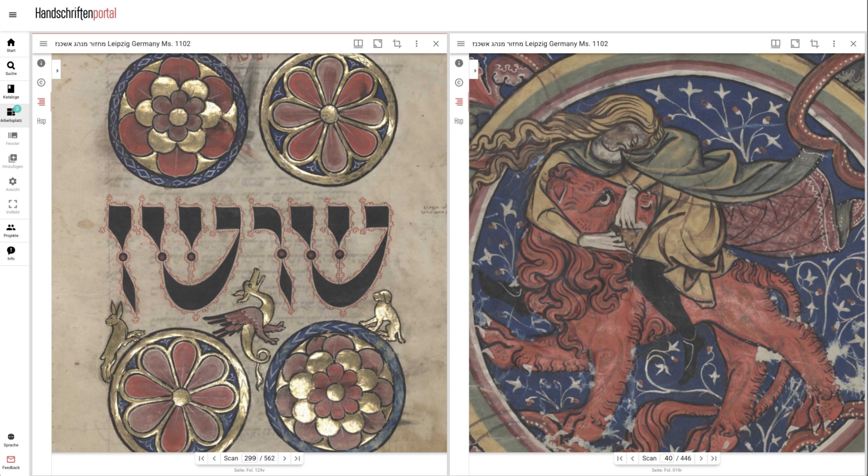Screen dimensions: 868x476
Task: Show copyright panel in right window
Action: tap(459, 82)
